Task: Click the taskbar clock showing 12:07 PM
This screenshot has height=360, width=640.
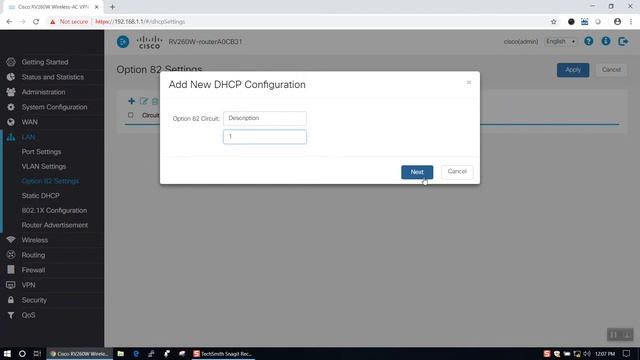Action: coord(604,353)
